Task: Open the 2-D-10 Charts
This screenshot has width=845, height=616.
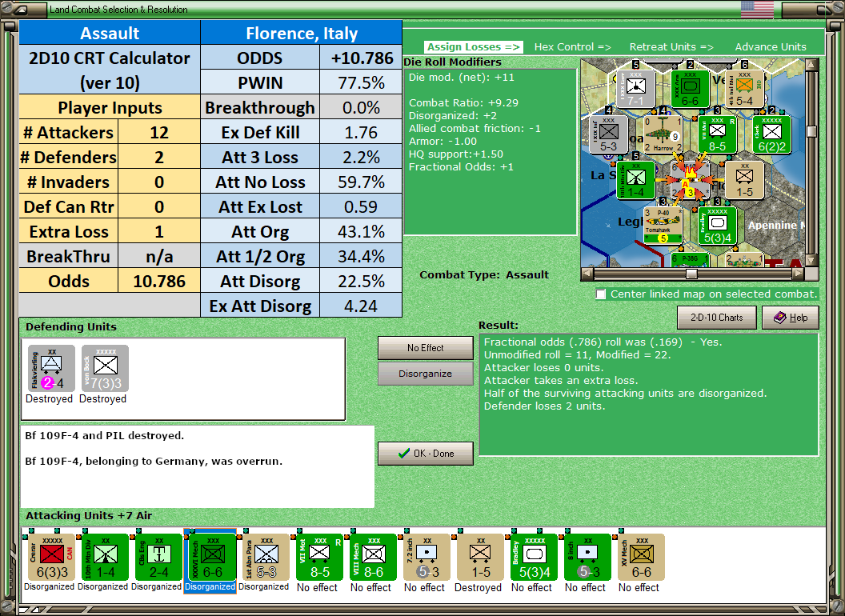Action: pos(717,318)
